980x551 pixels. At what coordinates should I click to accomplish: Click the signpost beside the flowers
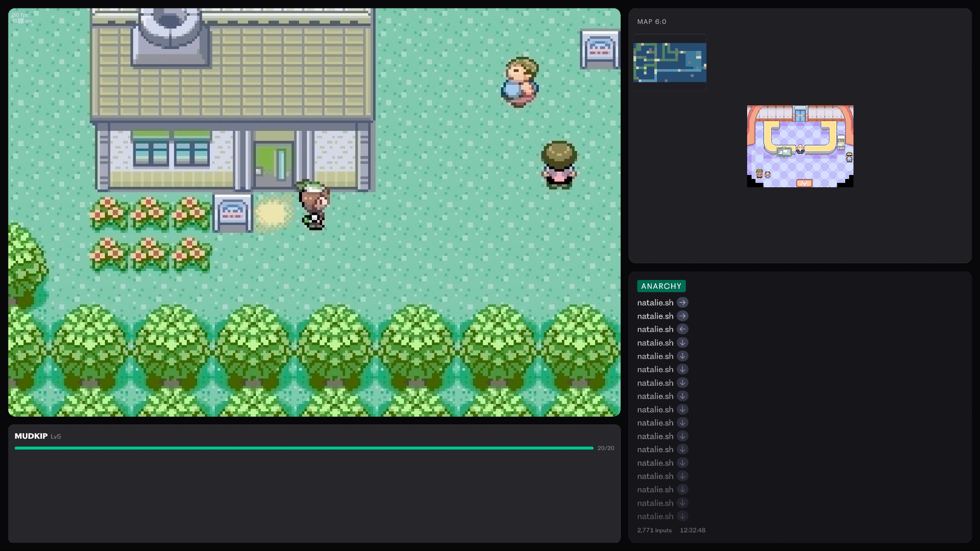pyautogui.click(x=233, y=213)
